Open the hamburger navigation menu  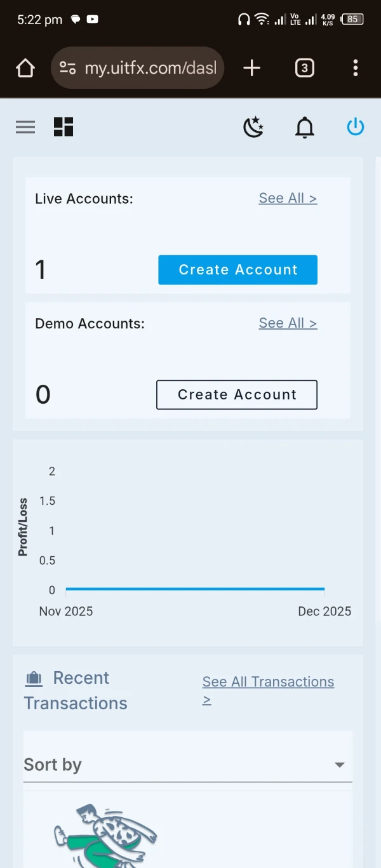tap(25, 127)
